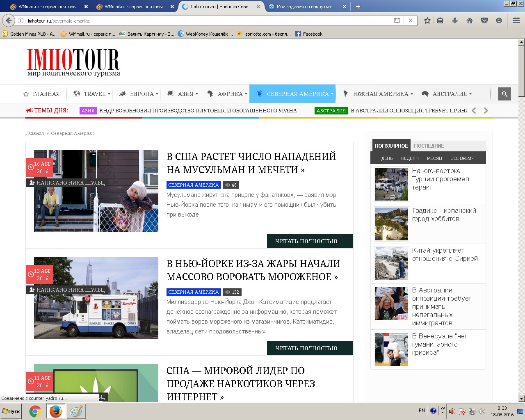Click АЗИЯ tag in ticker
The image size is (525, 420).
(x=88, y=111)
